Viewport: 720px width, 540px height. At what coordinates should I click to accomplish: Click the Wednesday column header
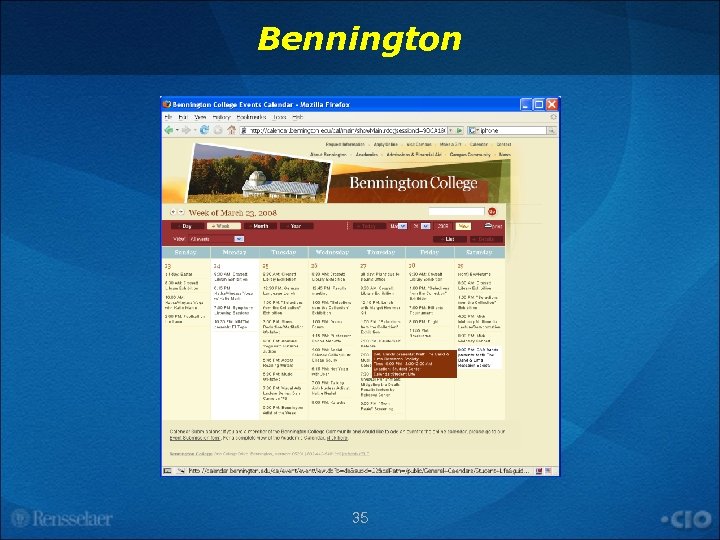click(332, 252)
